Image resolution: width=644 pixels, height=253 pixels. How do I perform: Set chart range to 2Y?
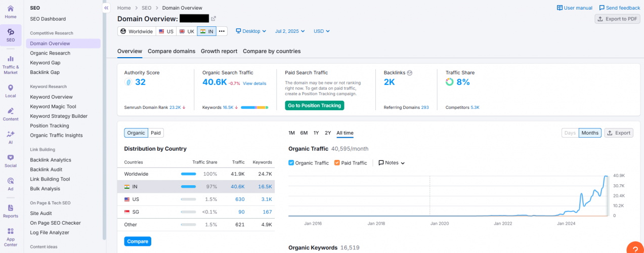point(328,133)
